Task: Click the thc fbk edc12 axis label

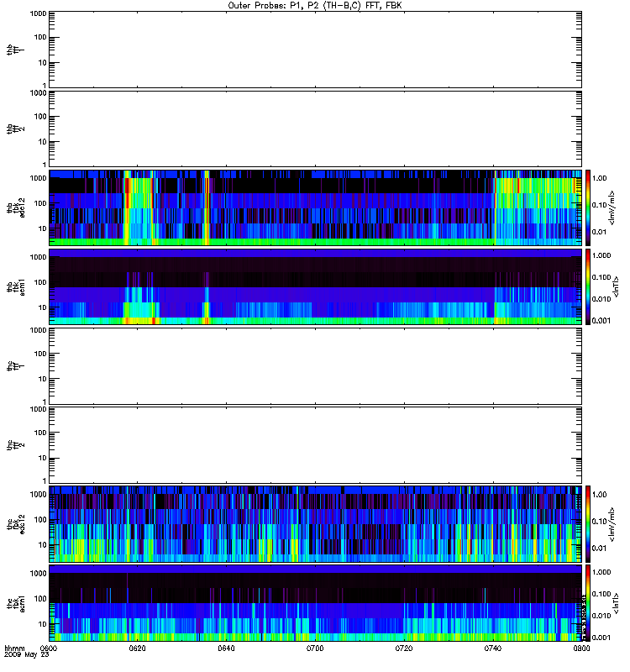Action: [15, 523]
